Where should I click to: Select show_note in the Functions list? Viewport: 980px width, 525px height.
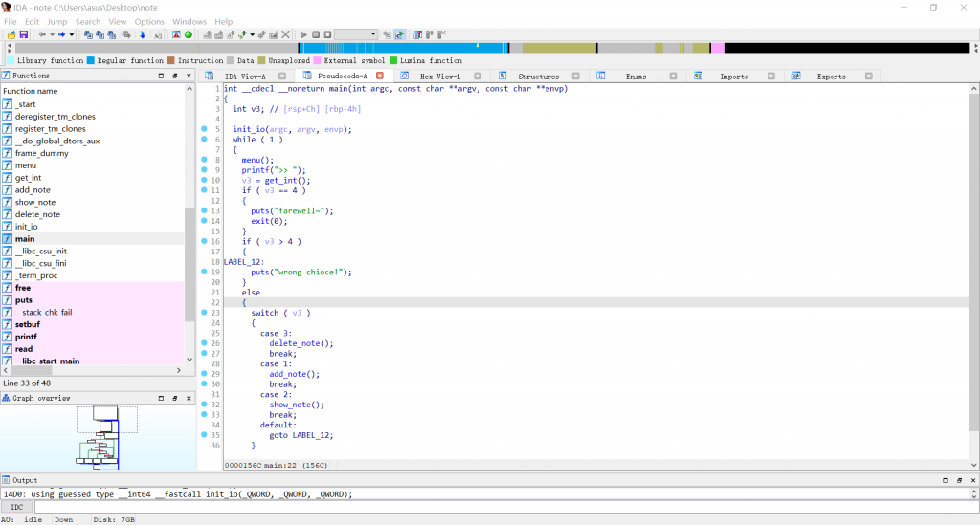[x=35, y=202]
